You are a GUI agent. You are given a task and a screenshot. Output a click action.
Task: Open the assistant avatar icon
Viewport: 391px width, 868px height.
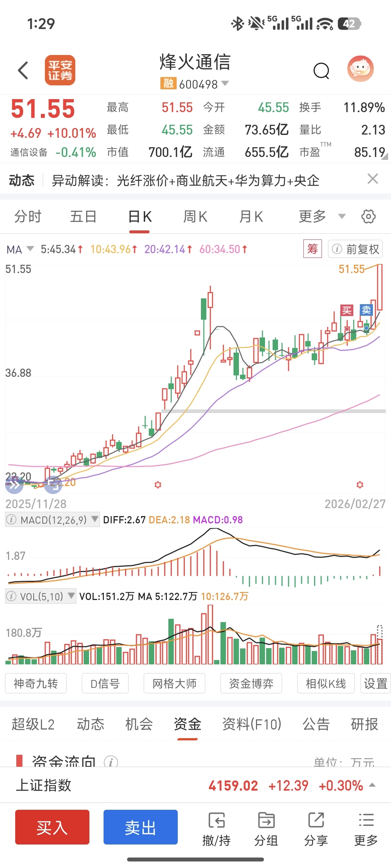coord(361,69)
